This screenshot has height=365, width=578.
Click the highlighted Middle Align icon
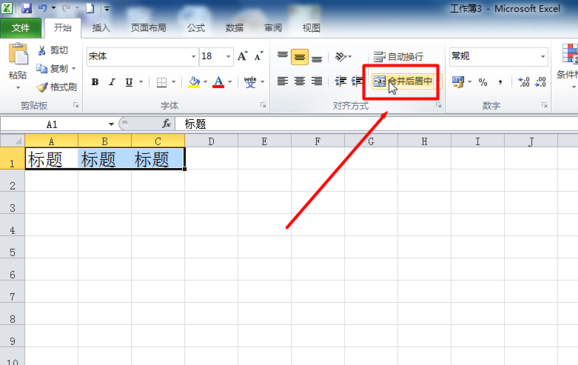pos(300,57)
